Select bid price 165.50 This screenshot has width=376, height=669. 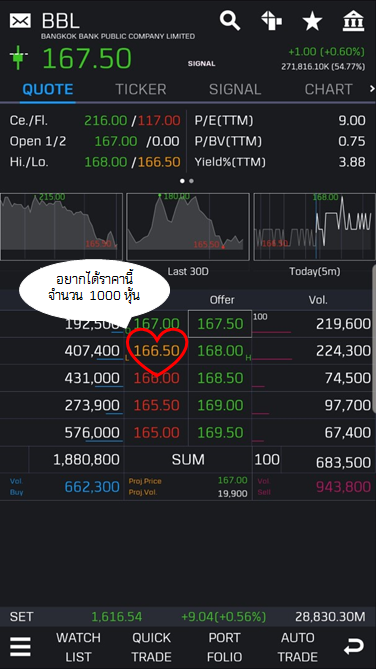point(157,405)
